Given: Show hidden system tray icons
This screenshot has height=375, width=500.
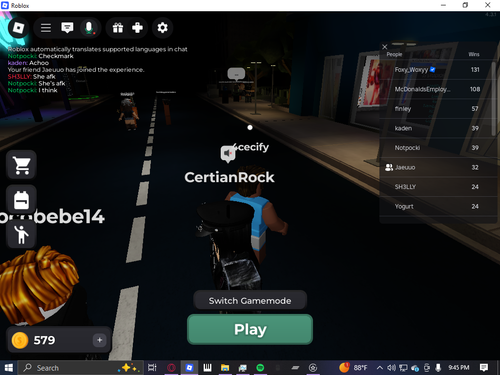Looking at the screenshot, I should [x=379, y=368].
